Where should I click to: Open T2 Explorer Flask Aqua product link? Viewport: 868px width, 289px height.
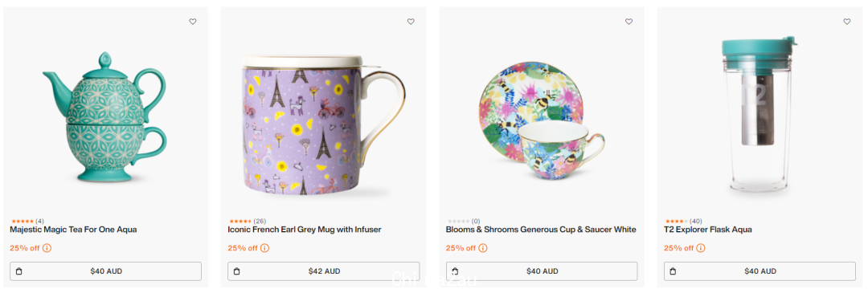pos(708,230)
